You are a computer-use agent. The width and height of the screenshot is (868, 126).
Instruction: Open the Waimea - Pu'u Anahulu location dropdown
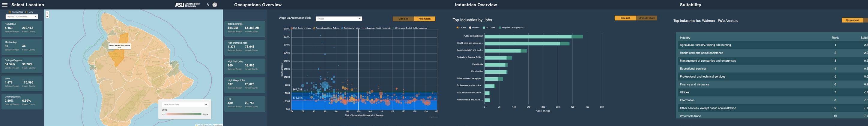click(x=22, y=17)
